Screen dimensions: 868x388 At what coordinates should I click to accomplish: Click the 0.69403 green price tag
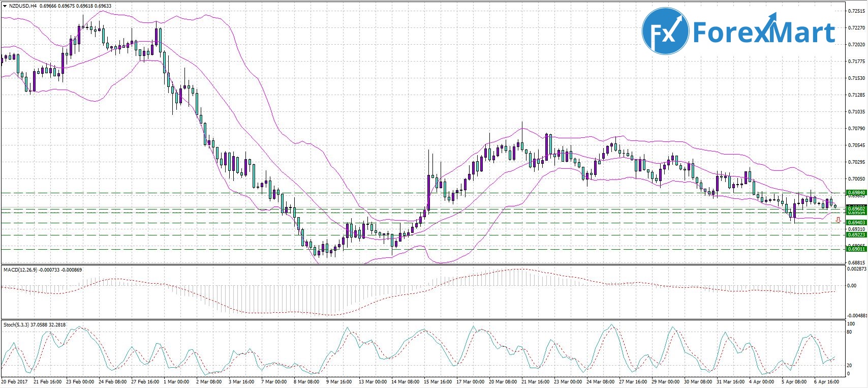(856, 222)
